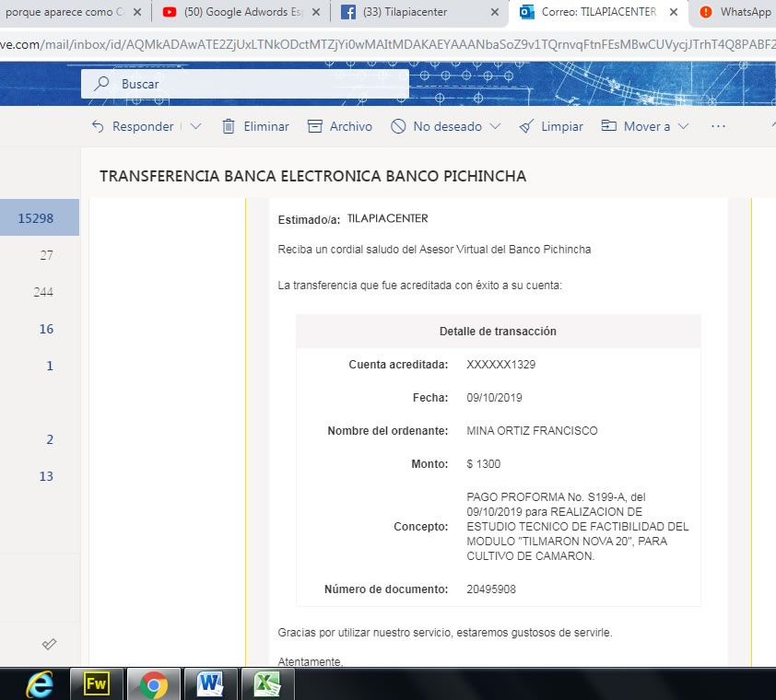The image size is (776, 700).
Task: Open Microsoft Excel from the taskbar
Action: click(x=268, y=684)
